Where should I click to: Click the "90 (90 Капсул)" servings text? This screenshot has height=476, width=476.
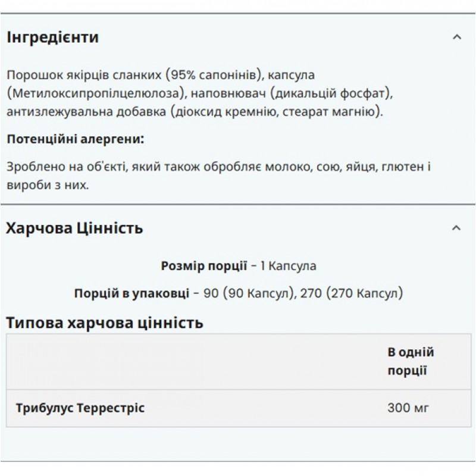[249, 293]
